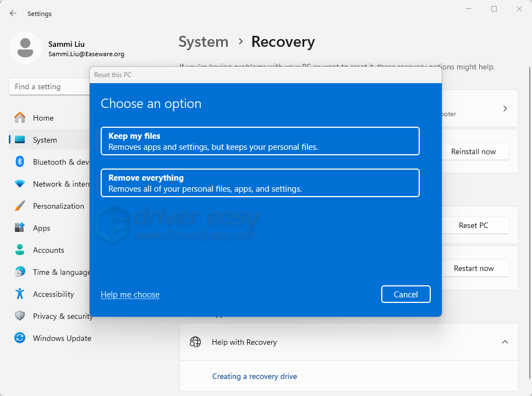Click the back arrow at the top left

tap(12, 13)
